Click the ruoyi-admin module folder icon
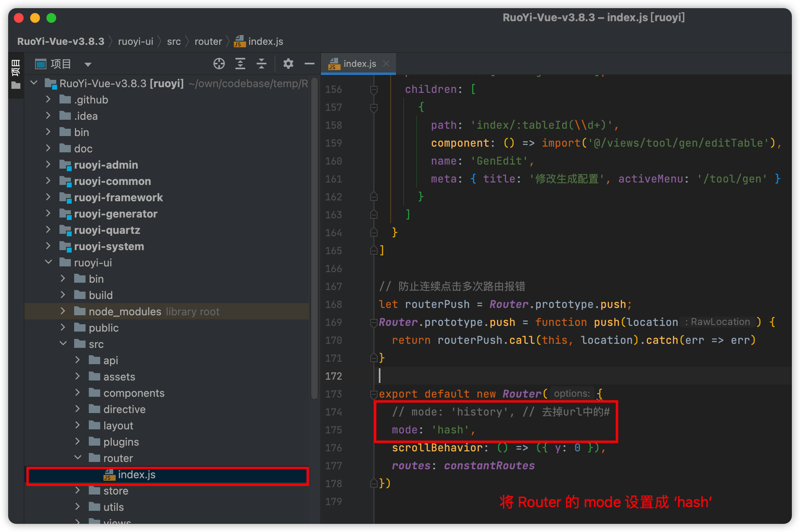The width and height of the screenshot is (800, 532). 65,165
